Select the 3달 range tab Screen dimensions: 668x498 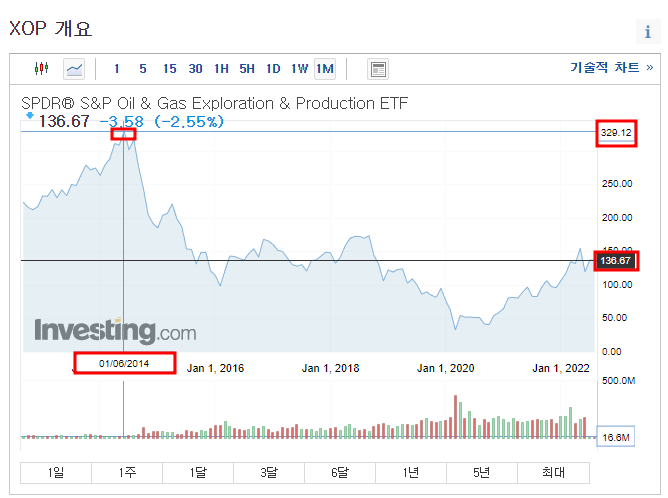(x=269, y=472)
